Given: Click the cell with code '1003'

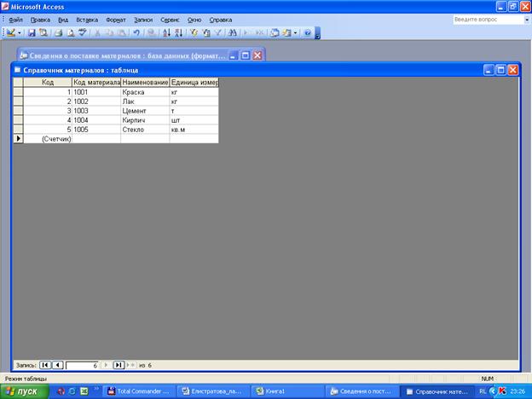Looking at the screenshot, I should [96, 111].
